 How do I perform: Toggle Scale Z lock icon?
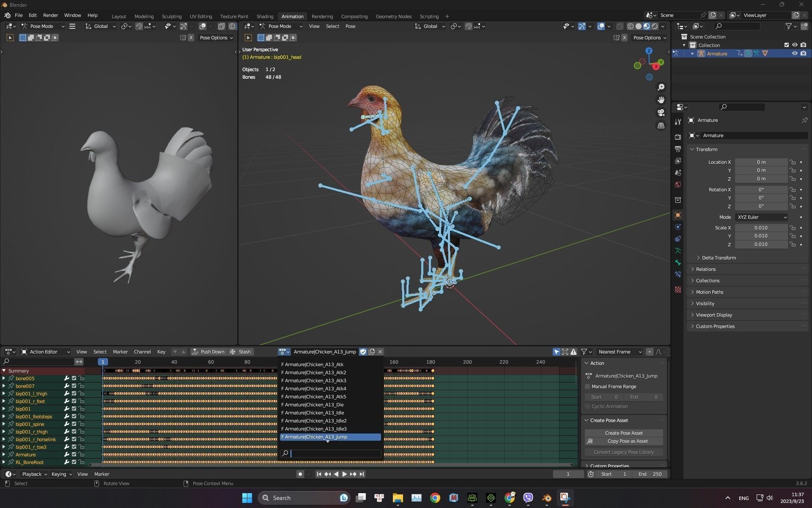pyautogui.click(x=793, y=244)
